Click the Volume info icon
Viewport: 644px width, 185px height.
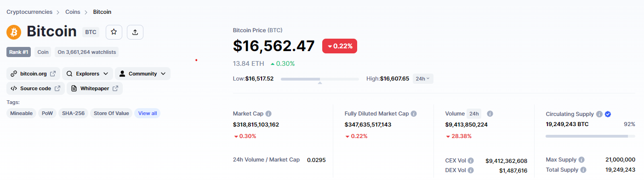(490, 114)
